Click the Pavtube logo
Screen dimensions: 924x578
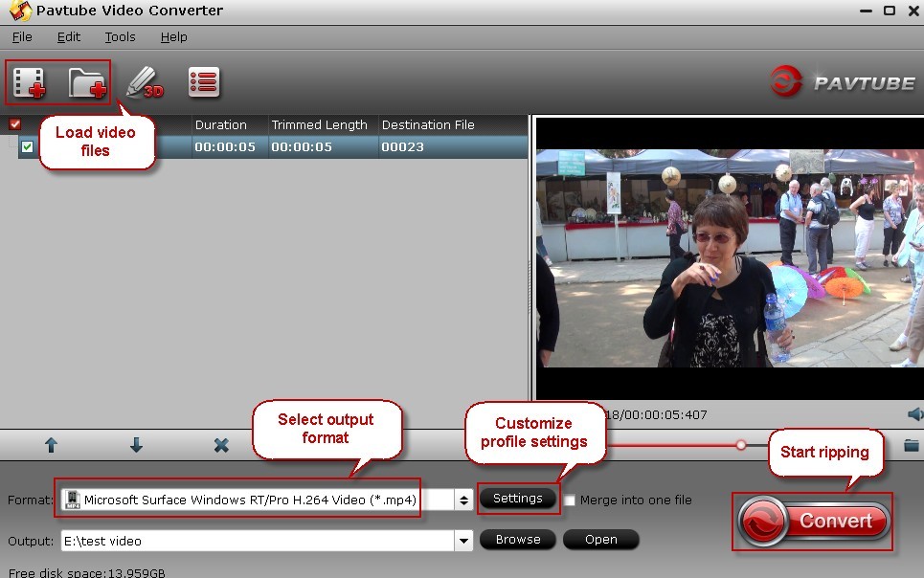point(843,81)
